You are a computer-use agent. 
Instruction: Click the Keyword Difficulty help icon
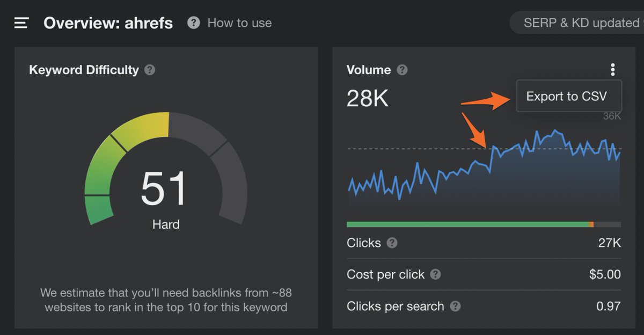tap(150, 70)
